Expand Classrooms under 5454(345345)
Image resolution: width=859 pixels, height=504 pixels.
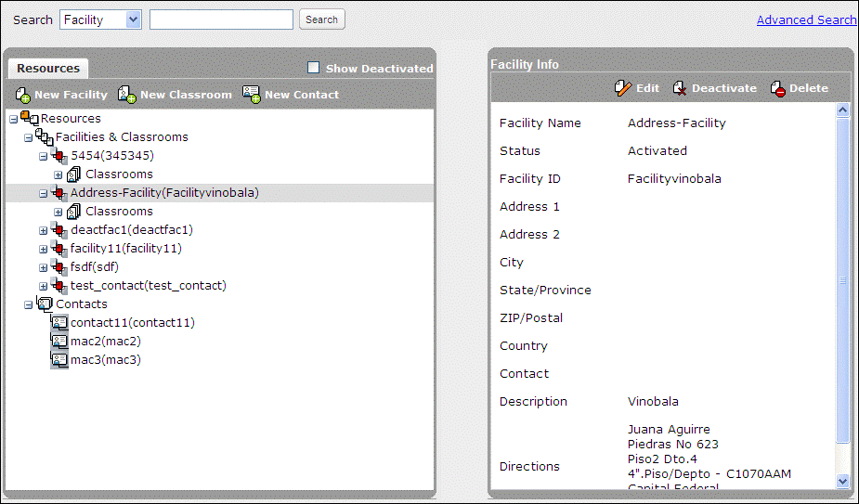[59, 175]
